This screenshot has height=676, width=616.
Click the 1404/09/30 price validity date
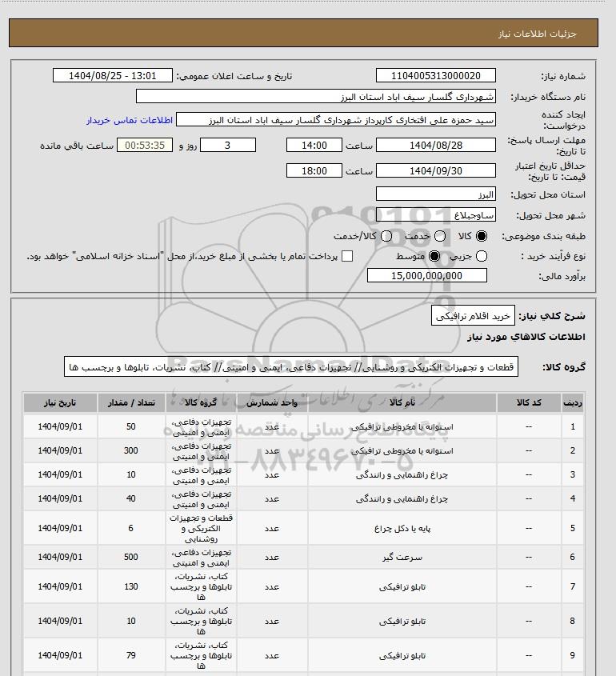point(435,170)
